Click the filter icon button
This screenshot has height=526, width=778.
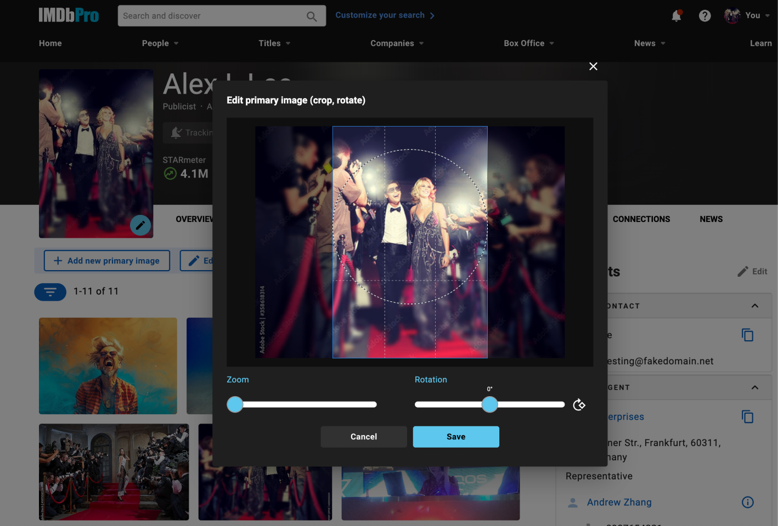[50, 292]
